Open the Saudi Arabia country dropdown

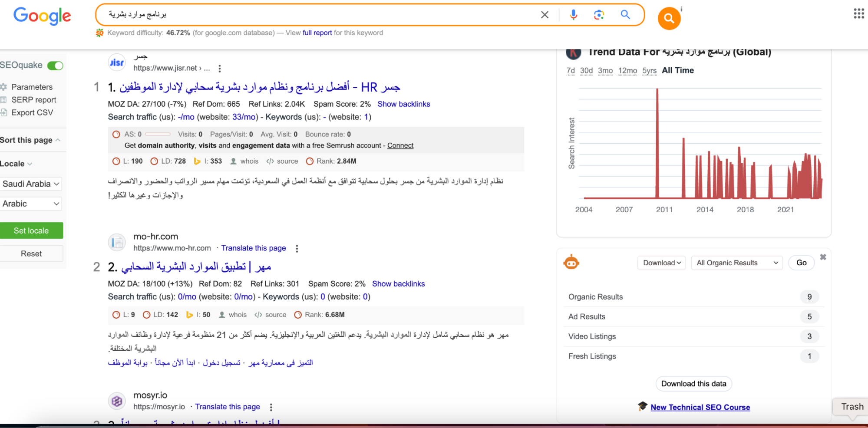click(x=31, y=184)
